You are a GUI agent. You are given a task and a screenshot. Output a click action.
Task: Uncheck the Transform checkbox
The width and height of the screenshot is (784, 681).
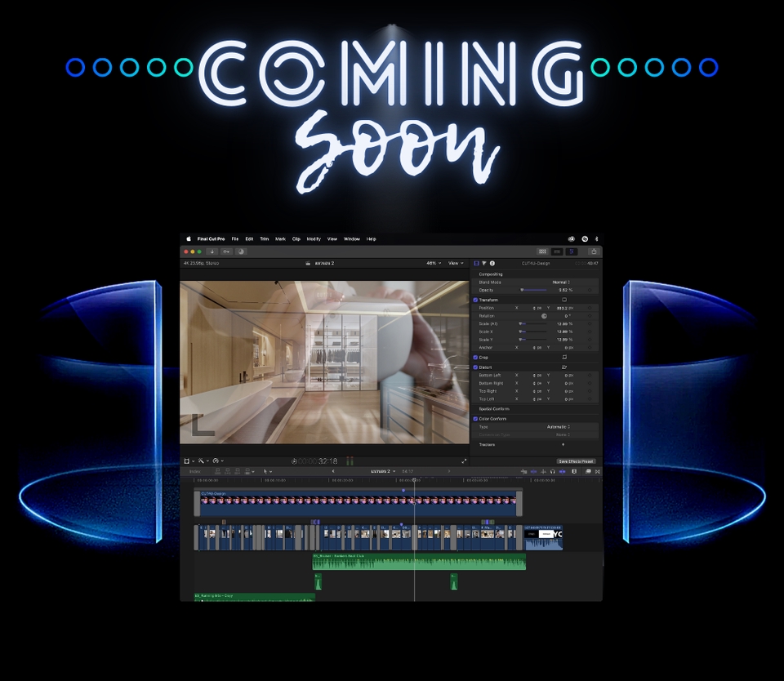475,300
